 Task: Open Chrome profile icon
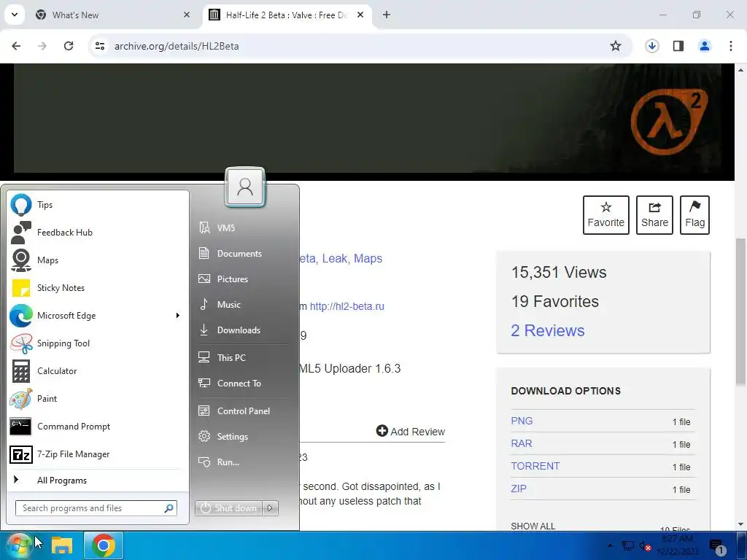tap(705, 46)
